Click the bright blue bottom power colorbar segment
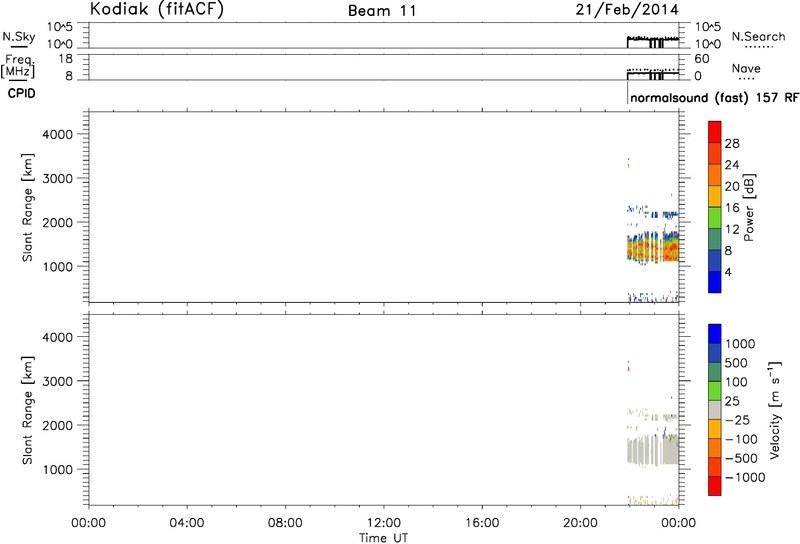Viewport: 800px width, 544px height. pos(714,282)
